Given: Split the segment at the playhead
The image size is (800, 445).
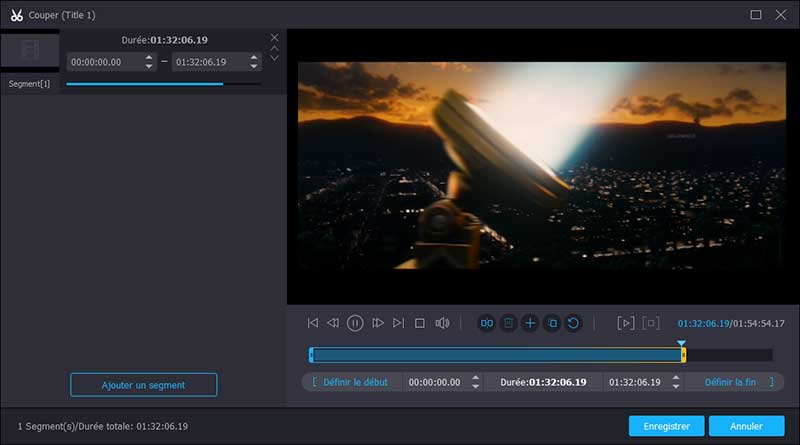Looking at the screenshot, I should [x=487, y=323].
